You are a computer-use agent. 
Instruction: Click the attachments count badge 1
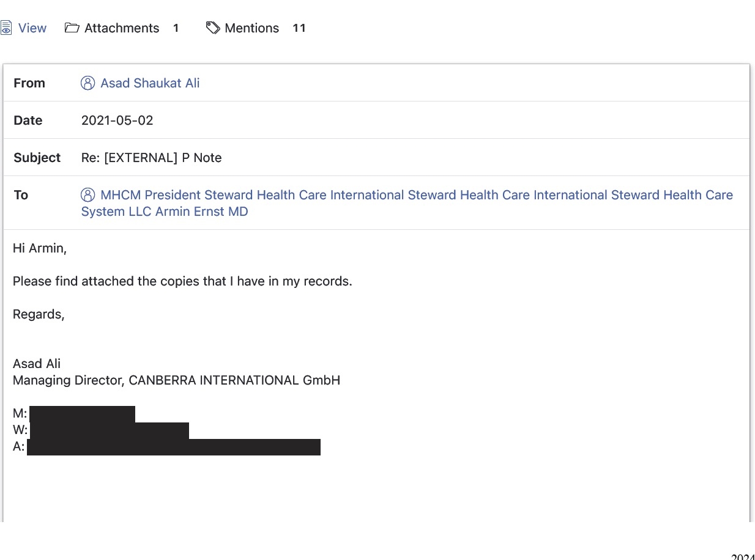click(176, 28)
